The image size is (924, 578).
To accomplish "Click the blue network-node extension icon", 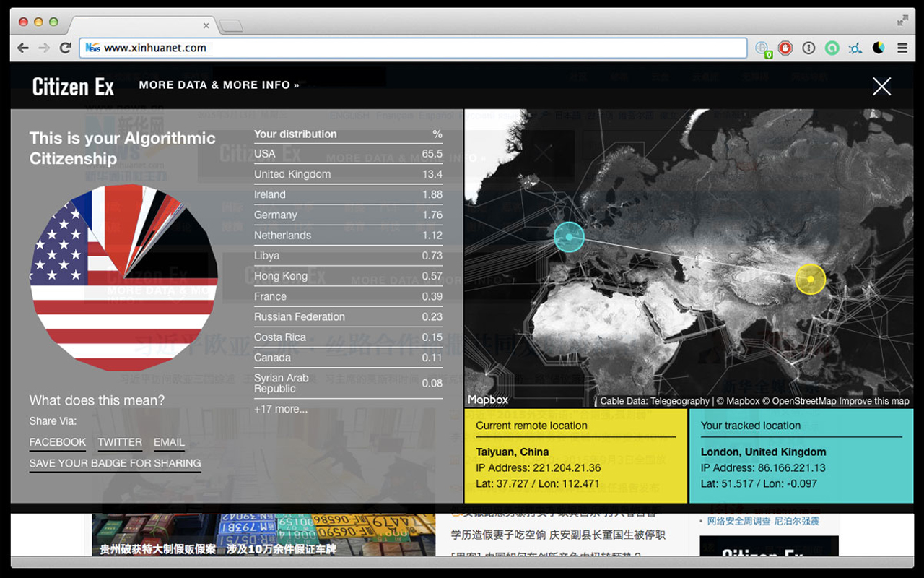I will click(855, 48).
